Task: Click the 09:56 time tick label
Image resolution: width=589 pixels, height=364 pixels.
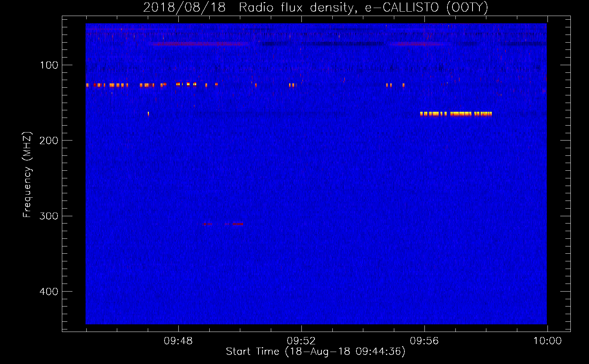Action: pyautogui.click(x=424, y=341)
